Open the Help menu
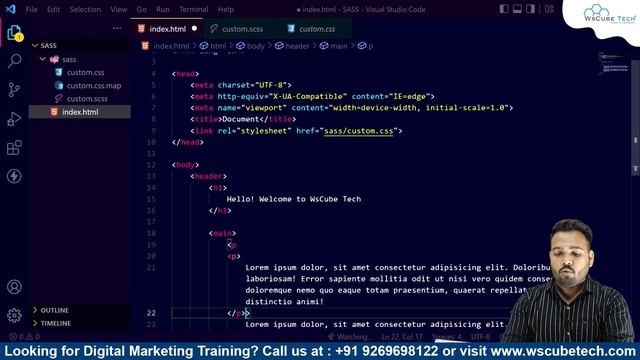The width and height of the screenshot is (640, 360). coord(226,9)
